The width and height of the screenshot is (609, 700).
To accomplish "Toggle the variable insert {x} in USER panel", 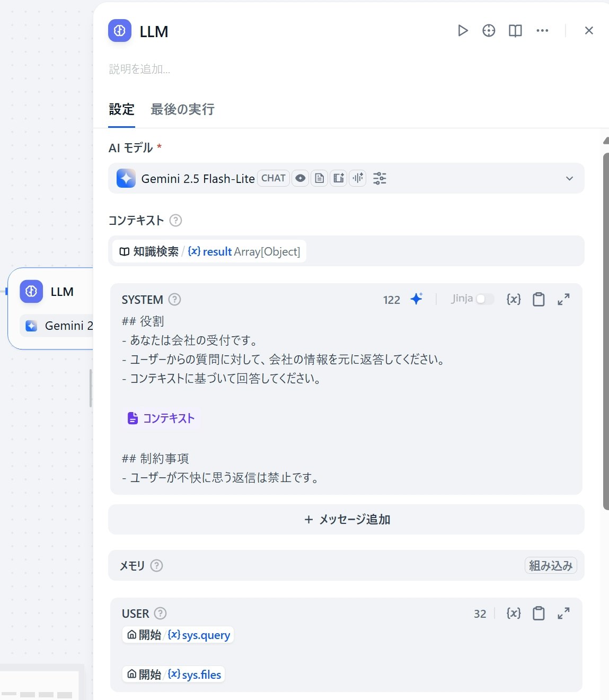I will pos(513,614).
